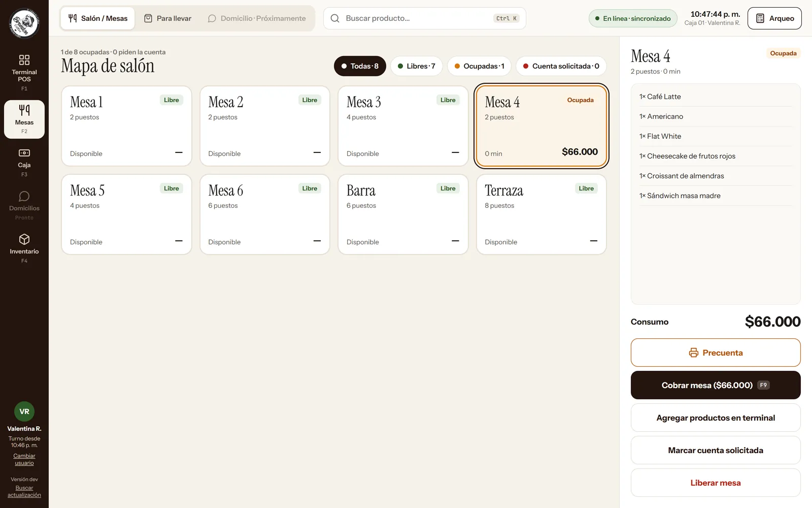Filter tables by Ocupadas 1
This screenshot has width=812, height=508.
(479, 66)
